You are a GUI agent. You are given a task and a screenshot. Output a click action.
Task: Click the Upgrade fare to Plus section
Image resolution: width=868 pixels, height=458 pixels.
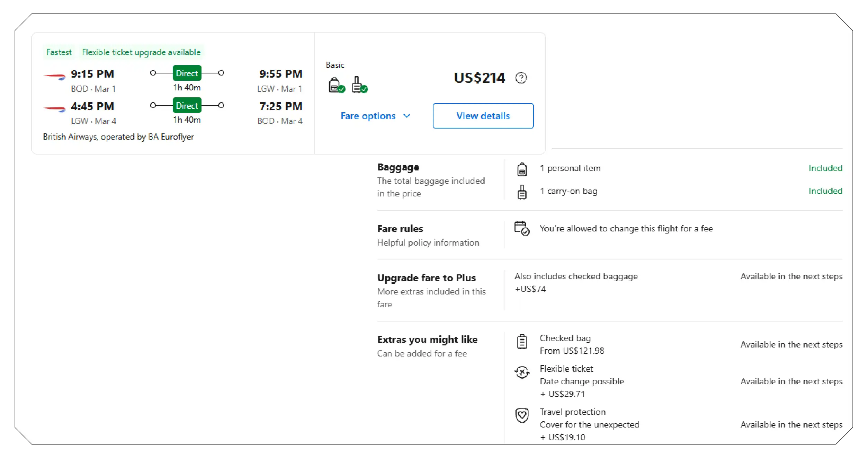[426, 278]
